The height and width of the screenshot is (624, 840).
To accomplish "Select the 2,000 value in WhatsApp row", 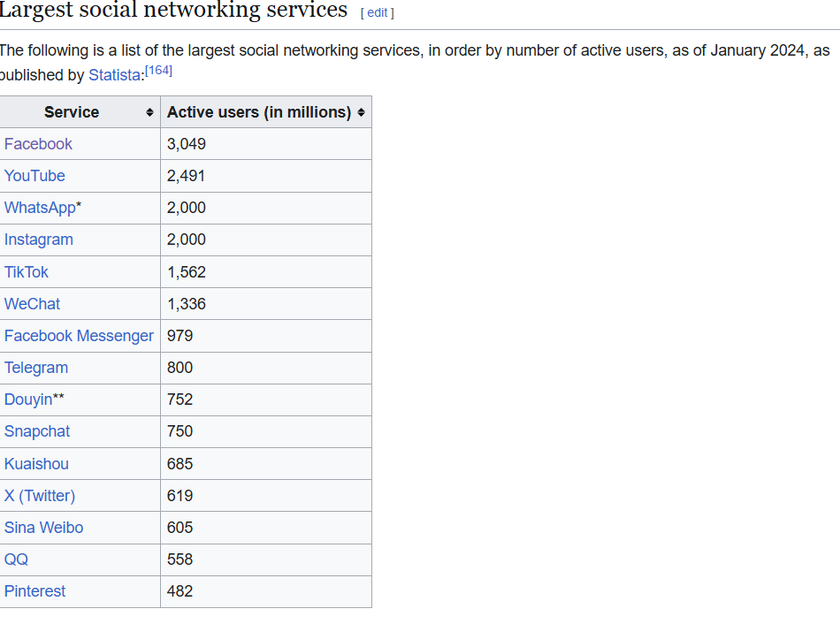I will click(x=187, y=208).
